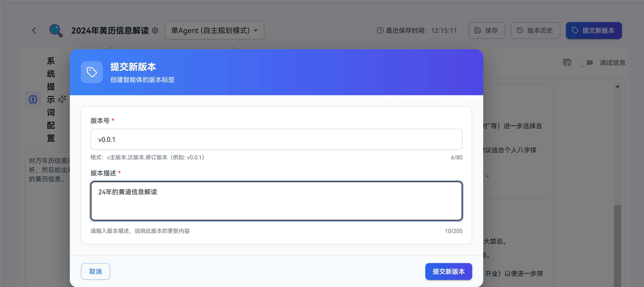The height and width of the screenshot is (287, 644).
Task: Click the fingerprint debug icon
Action: (x=567, y=63)
